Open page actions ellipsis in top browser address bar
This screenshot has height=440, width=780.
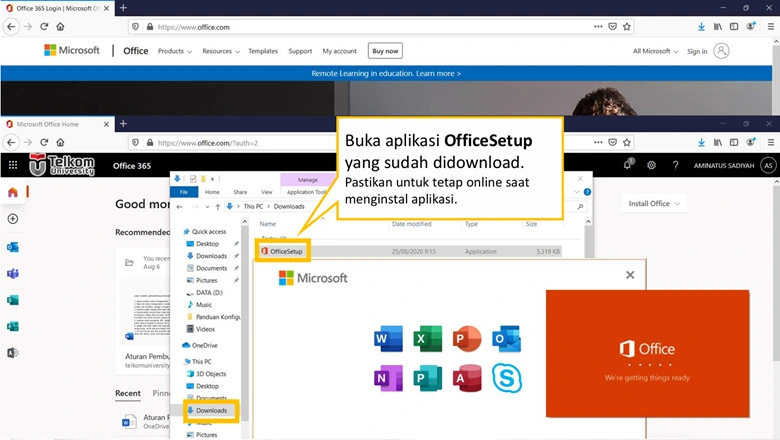coord(598,27)
